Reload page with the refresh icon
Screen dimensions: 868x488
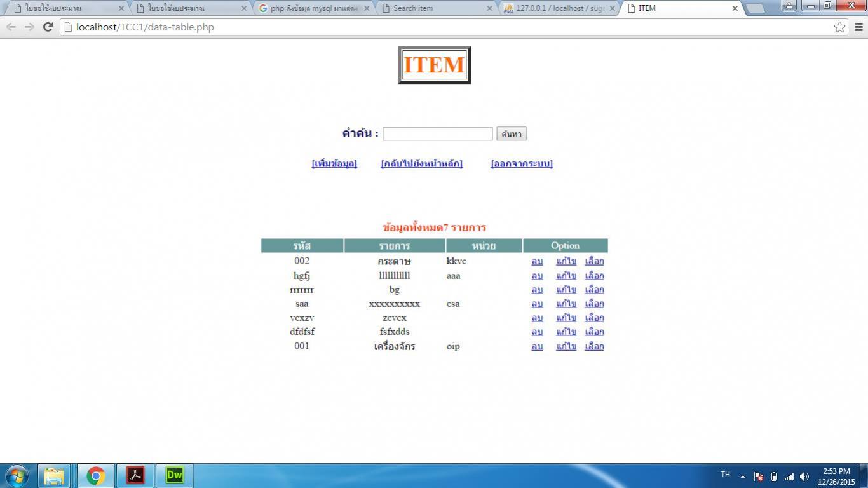click(x=48, y=27)
